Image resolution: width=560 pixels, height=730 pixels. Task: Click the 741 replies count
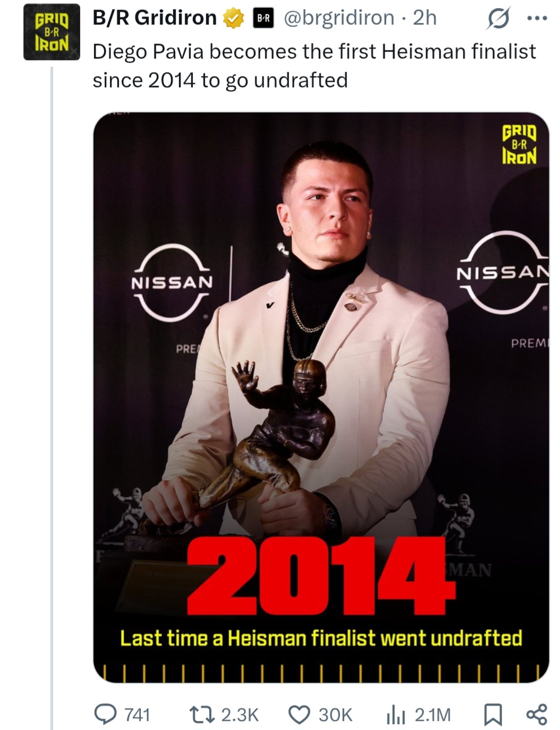click(137, 715)
